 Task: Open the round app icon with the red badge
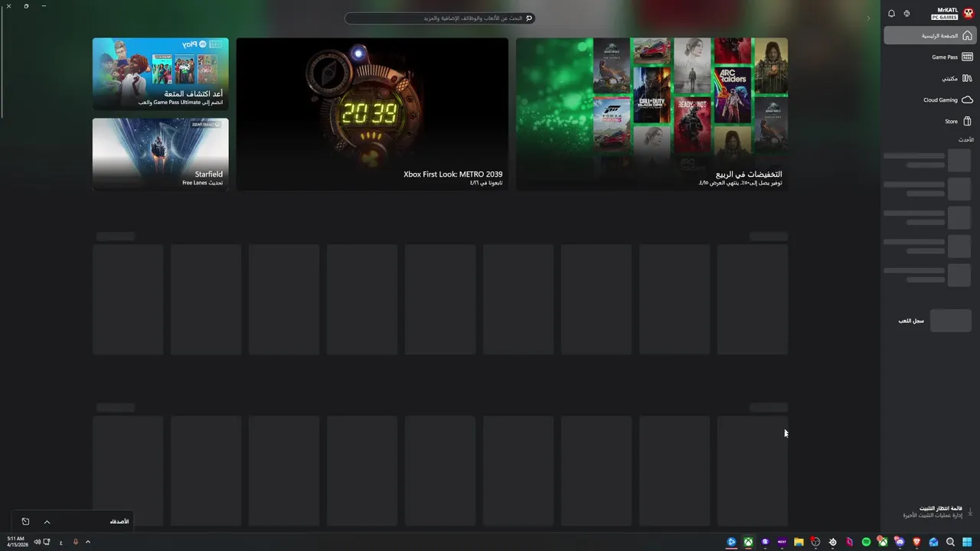coord(815,542)
